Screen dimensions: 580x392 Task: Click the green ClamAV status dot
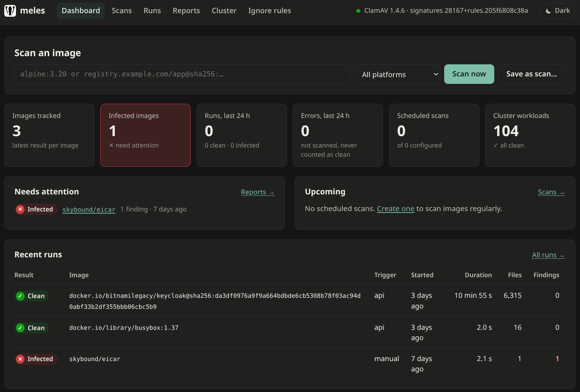pyautogui.click(x=358, y=11)
